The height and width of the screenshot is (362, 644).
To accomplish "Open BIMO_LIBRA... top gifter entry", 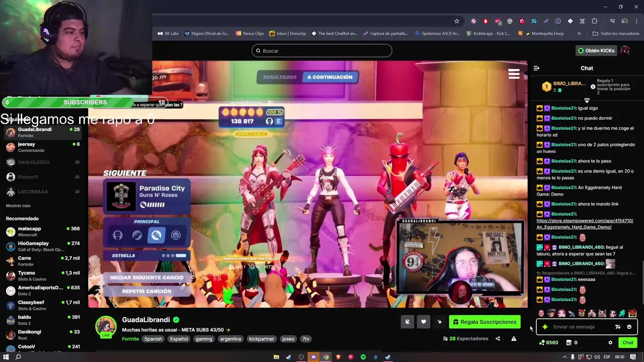I will click(563, 86).
